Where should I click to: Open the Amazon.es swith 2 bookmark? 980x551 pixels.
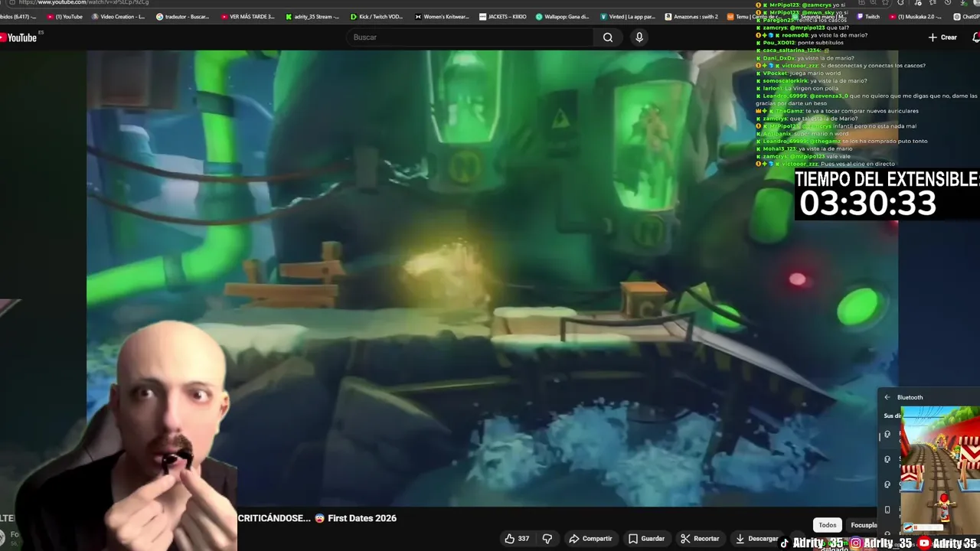point(693,17)
